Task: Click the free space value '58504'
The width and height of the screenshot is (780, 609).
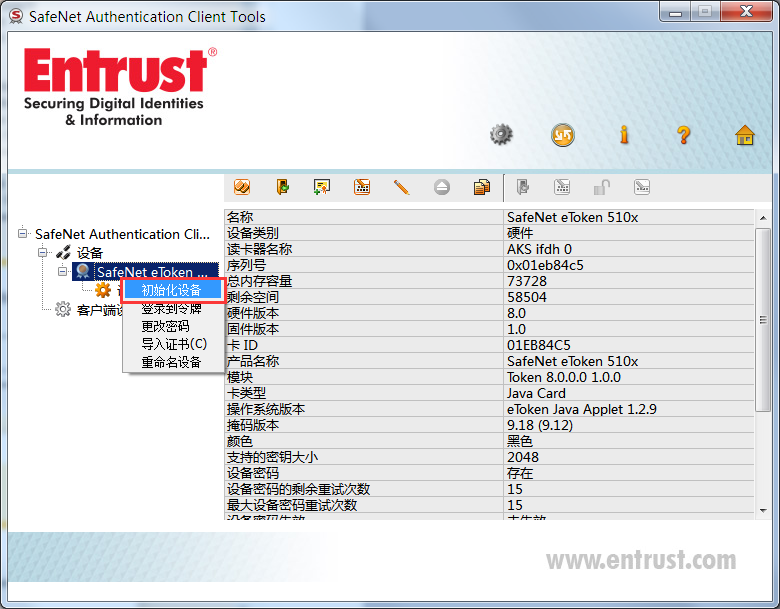Action: pos(527,298)
